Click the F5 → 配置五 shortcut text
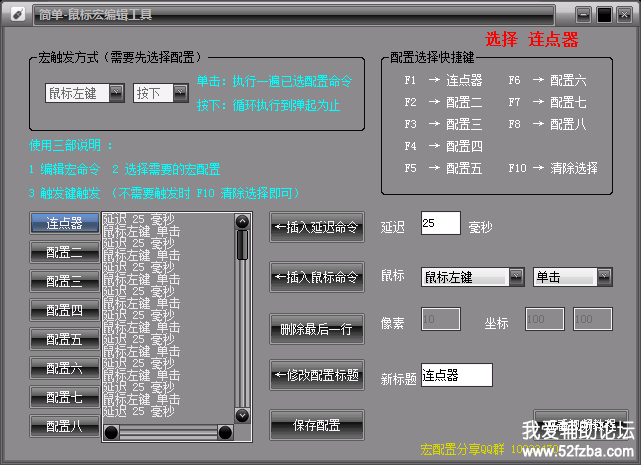The height and width of the screenshot is (465, 641). coord(443,168)
